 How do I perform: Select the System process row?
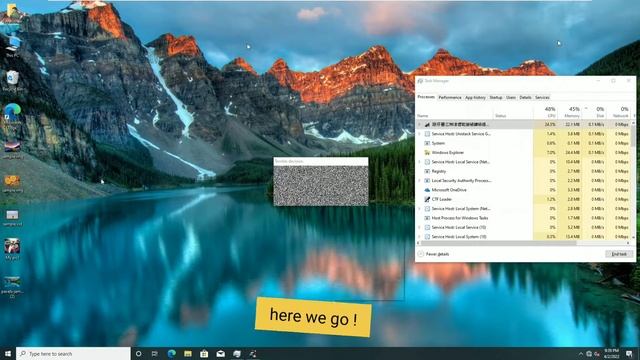(x=523, y=143)
